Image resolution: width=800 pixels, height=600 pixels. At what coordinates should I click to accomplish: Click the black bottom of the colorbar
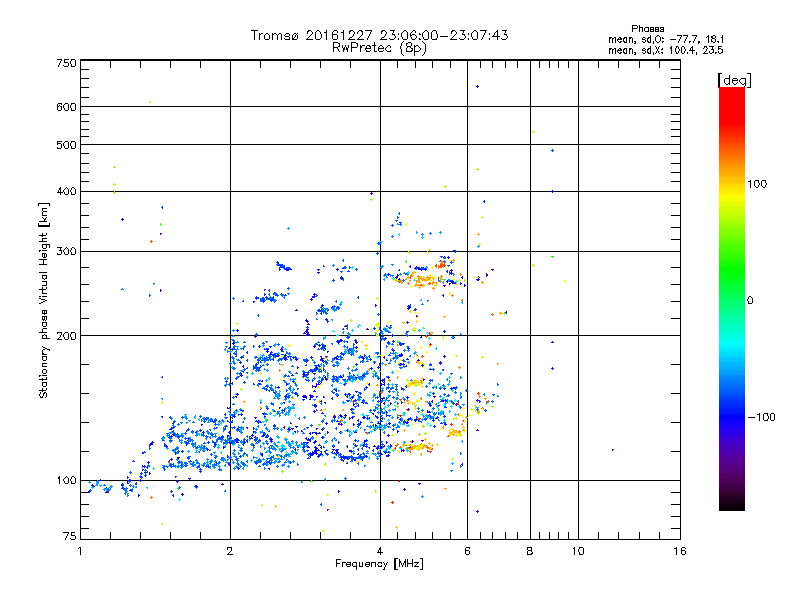coord(732,505)
